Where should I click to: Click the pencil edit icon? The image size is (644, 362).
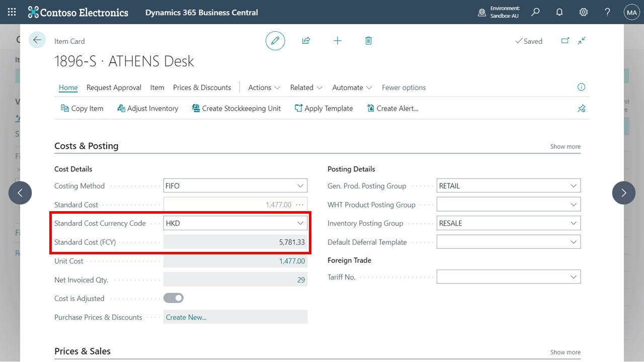(x=275, y=41)
